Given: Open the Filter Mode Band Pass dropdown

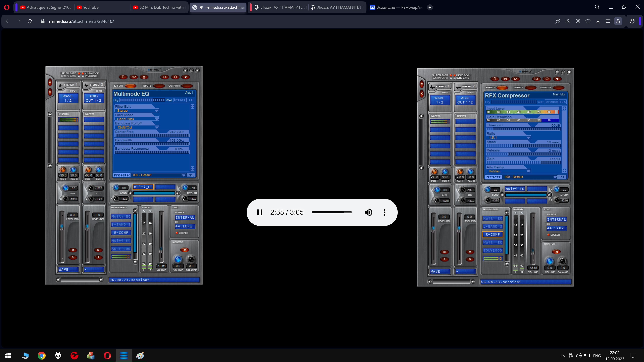Looking at the screenshot, I should [x=157, y=119].
